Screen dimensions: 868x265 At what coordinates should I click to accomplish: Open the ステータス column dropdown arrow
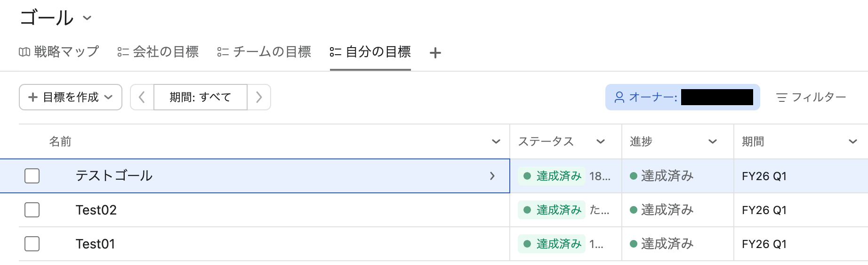(601, 141)
